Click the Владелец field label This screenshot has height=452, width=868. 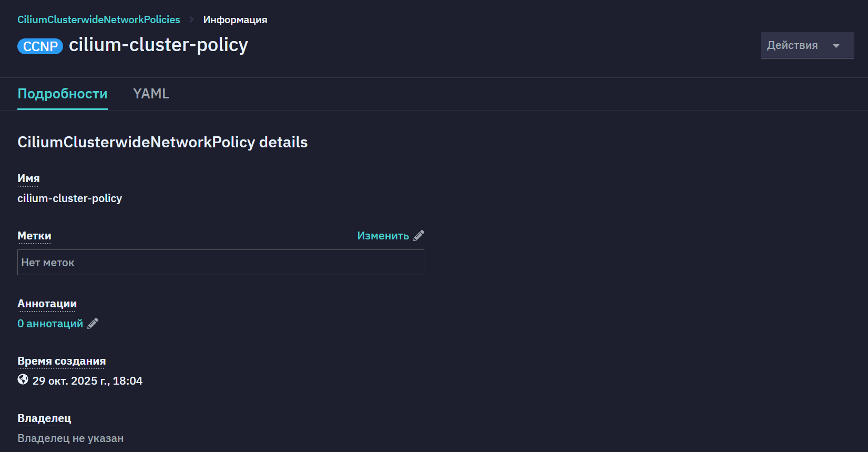click(44, 418)
